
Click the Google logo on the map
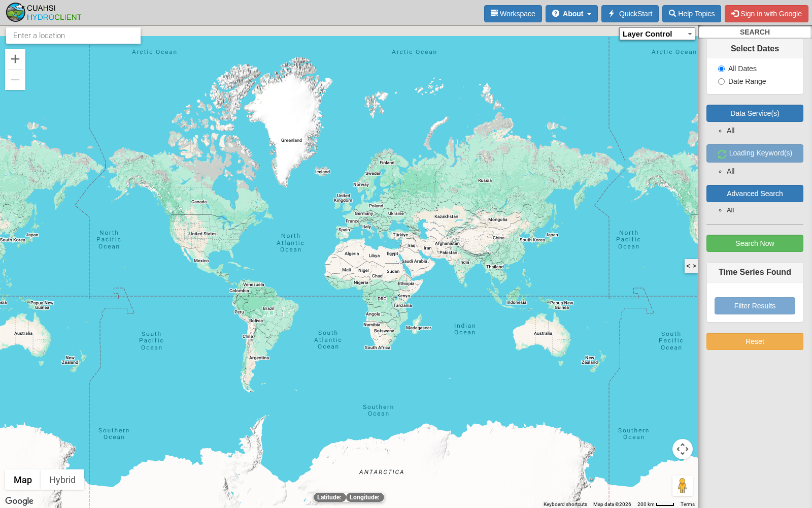(19, 501)
